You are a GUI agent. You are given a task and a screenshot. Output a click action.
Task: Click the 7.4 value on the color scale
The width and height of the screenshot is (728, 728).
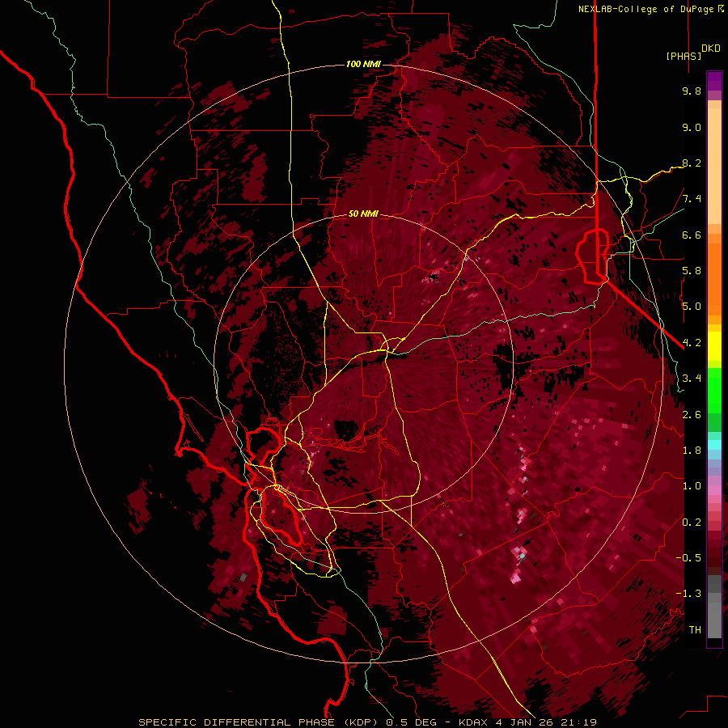(692, 199)
